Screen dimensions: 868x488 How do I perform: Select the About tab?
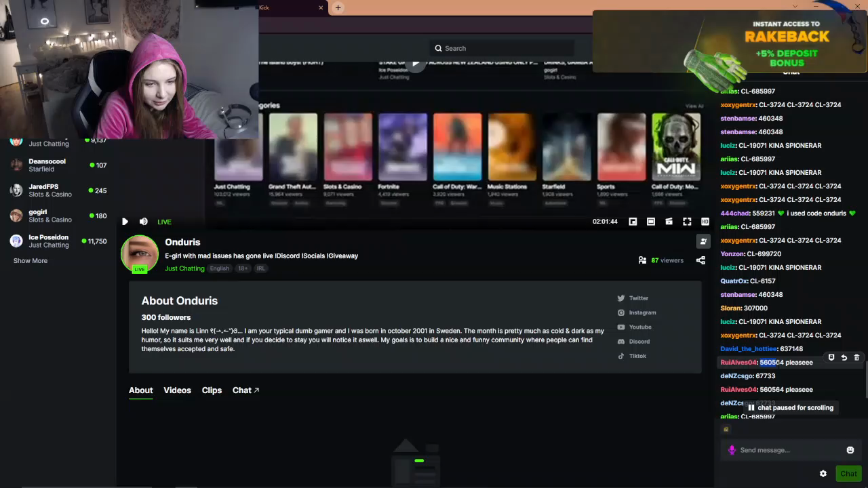141,390
